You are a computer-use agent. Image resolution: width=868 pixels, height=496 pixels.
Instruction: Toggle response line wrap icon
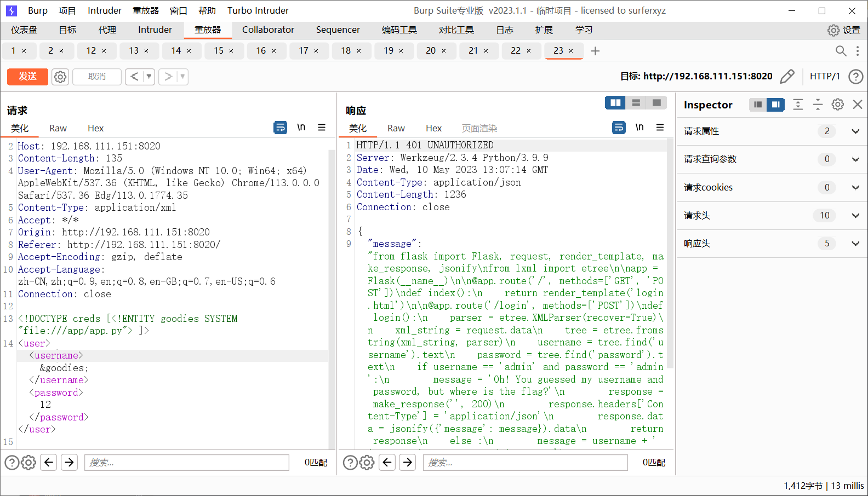click(619, 128)
